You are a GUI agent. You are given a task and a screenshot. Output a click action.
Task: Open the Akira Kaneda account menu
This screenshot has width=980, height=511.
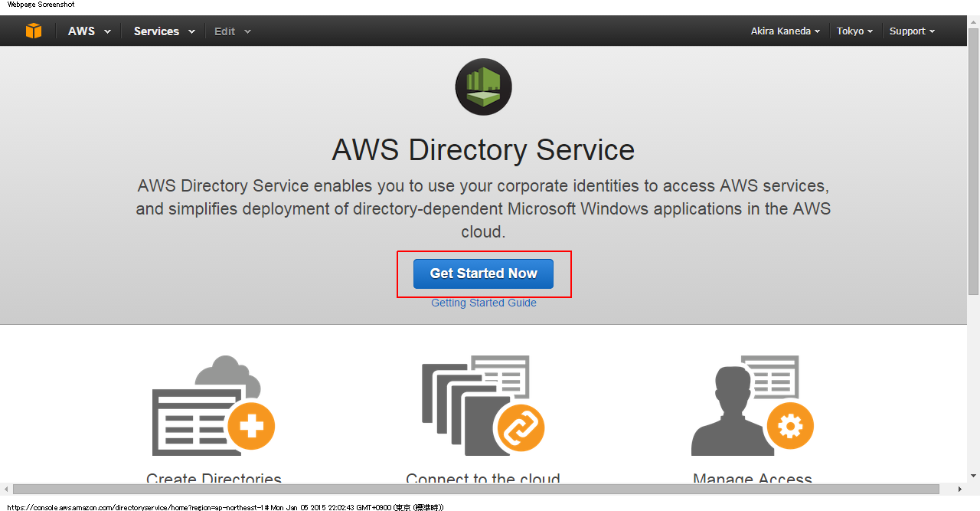point(786,31)
